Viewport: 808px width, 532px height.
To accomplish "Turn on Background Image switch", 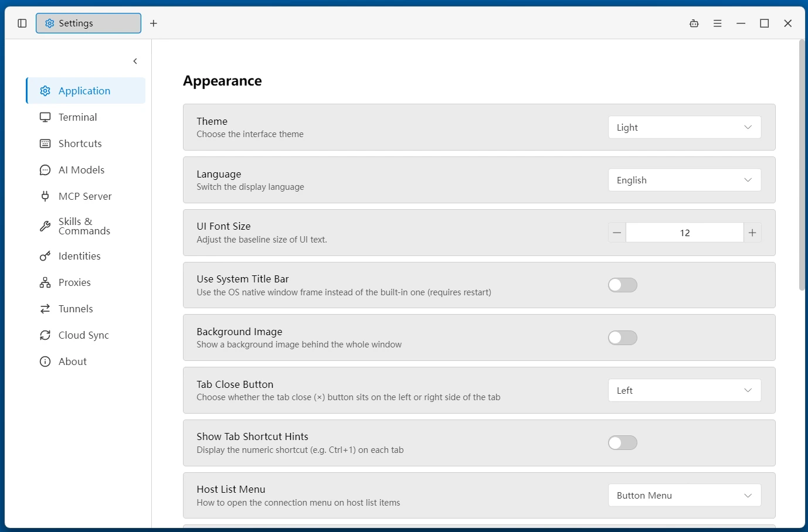I will pos(623,337).
